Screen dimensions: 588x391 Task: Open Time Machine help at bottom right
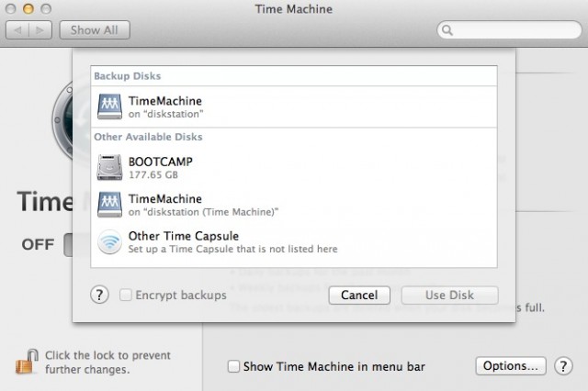coord(563,366)
